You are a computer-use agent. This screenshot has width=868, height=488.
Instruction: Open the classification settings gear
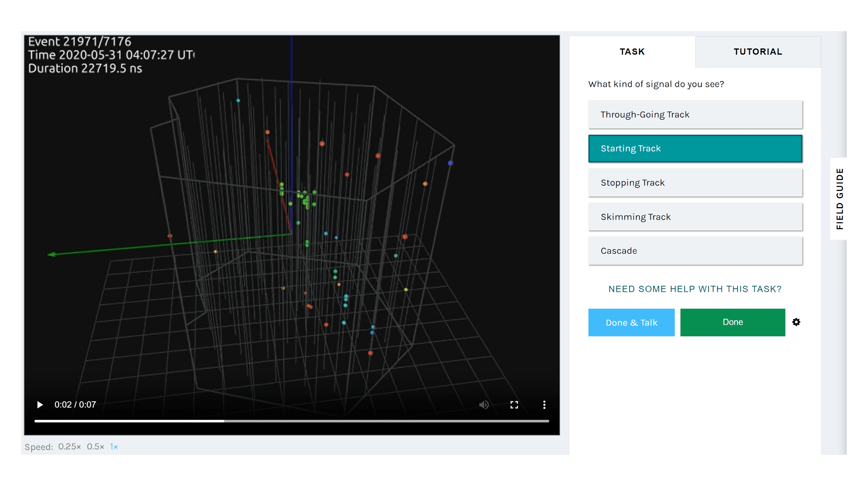796,322
